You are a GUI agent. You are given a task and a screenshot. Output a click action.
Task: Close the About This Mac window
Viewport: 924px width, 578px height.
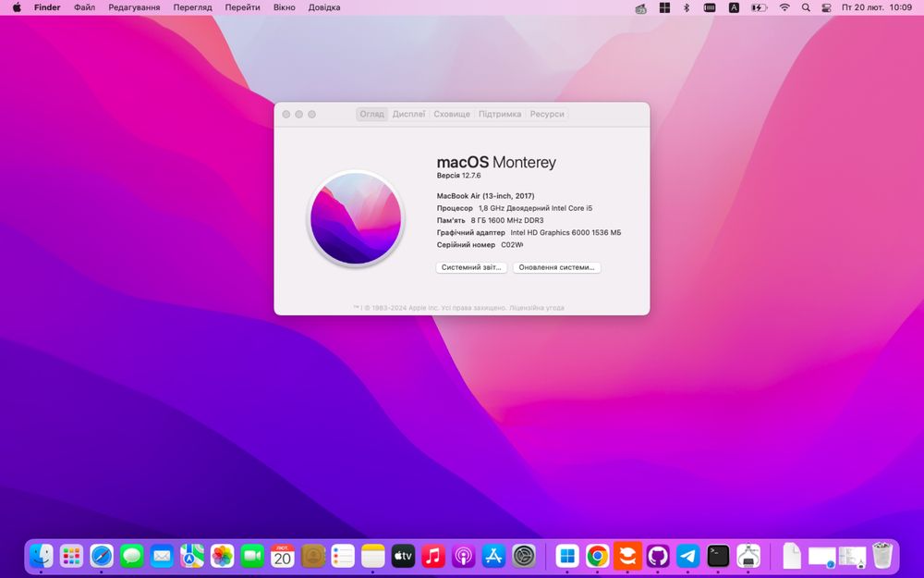286,115
